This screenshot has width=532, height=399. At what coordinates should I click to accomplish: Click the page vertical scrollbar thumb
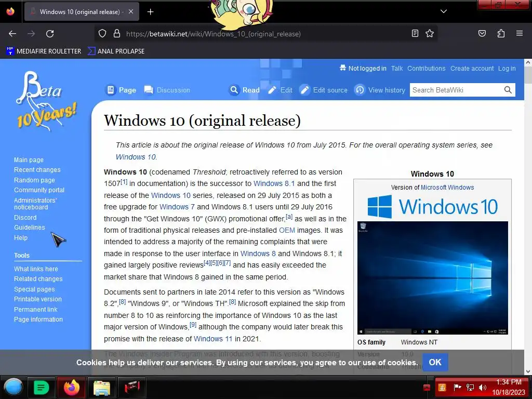(528, 75)
